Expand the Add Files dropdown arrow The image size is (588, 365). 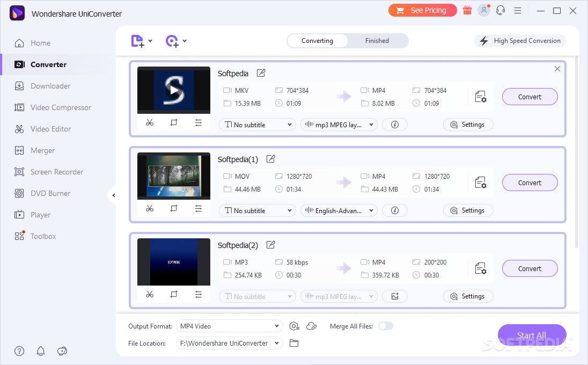click(150, 41)
